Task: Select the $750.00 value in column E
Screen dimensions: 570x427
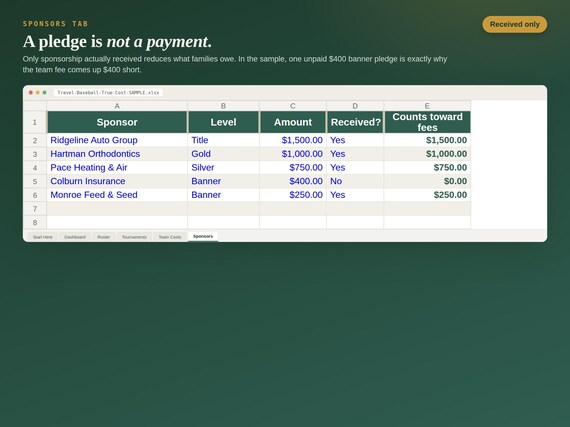Action: click(x=427, y=168)
